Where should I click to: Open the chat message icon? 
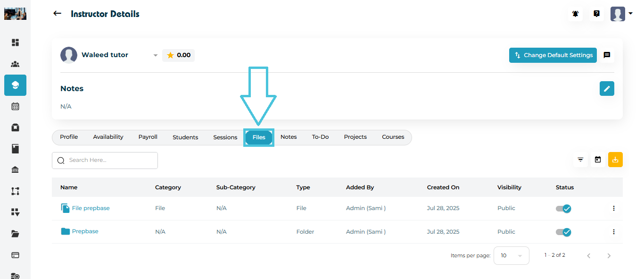[x=607, y=55]
